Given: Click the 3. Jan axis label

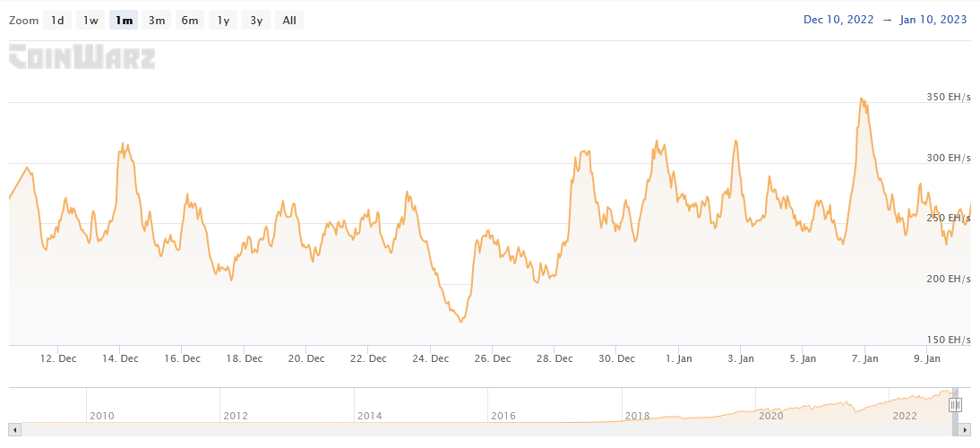Looking at the screenshot, I should [x=741, y=358].
